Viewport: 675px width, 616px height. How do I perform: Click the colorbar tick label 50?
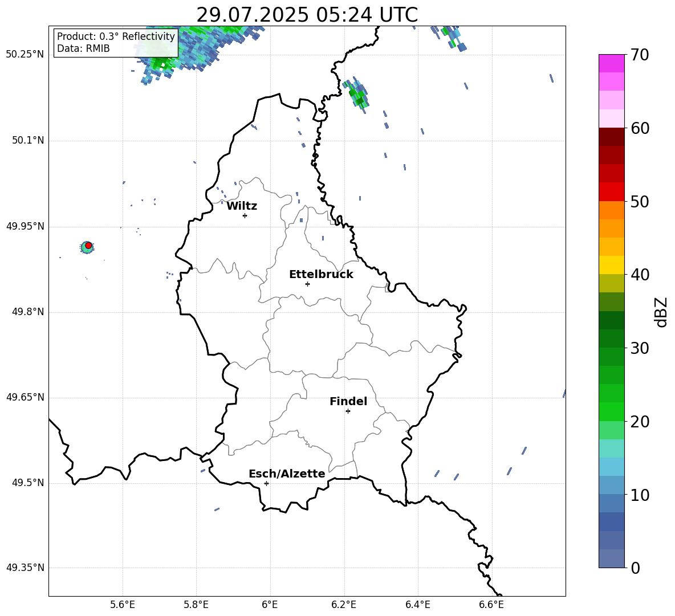tap(640, 202)
